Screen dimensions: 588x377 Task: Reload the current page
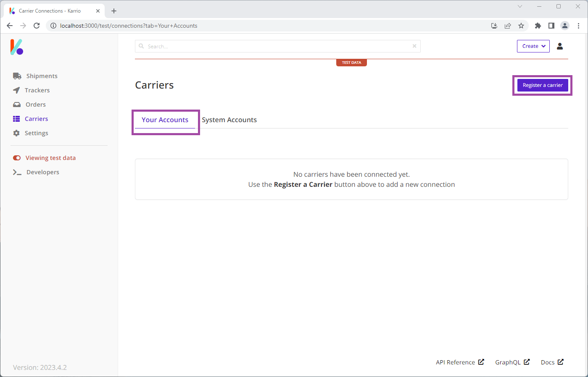coord(37,26)
